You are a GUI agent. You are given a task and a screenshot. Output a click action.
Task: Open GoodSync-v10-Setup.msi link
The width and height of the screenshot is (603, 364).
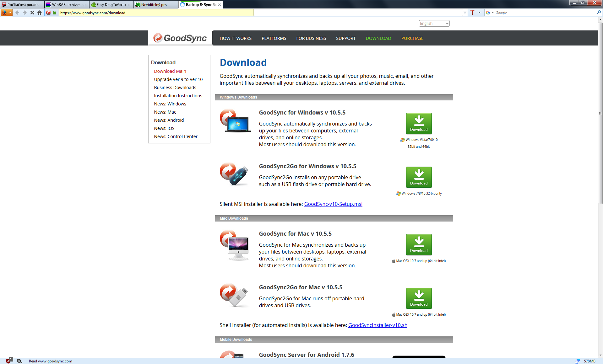pyautogui.click(x=333, y=204)
